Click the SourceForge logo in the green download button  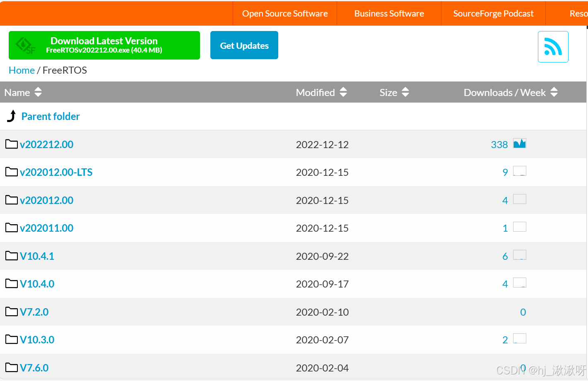point(25,45)
